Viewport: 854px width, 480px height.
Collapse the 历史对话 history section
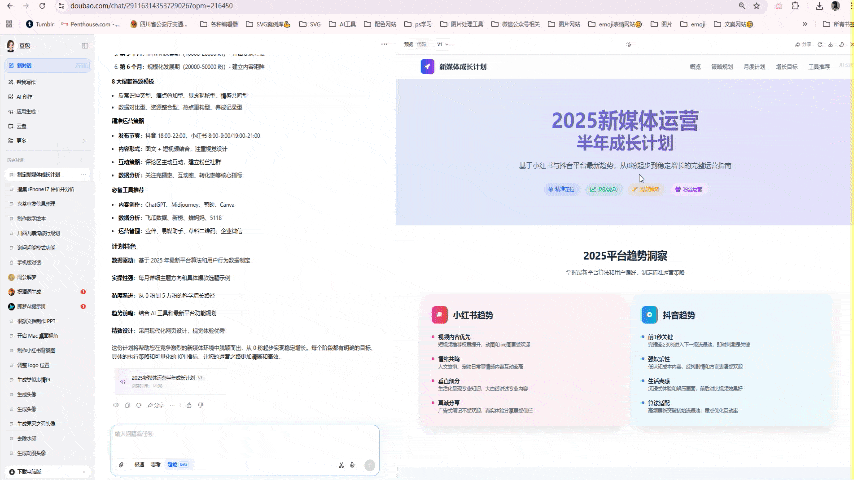82,160
